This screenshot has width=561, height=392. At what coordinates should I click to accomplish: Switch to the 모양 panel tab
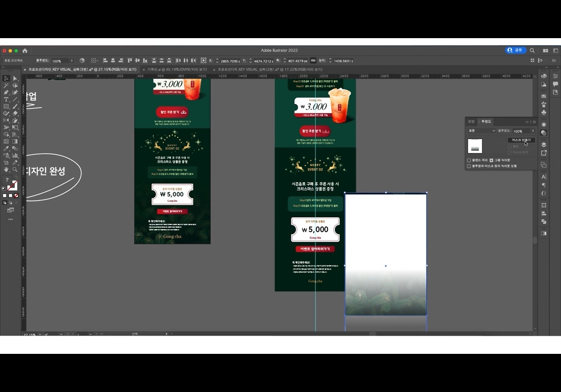tap(472, 121)
